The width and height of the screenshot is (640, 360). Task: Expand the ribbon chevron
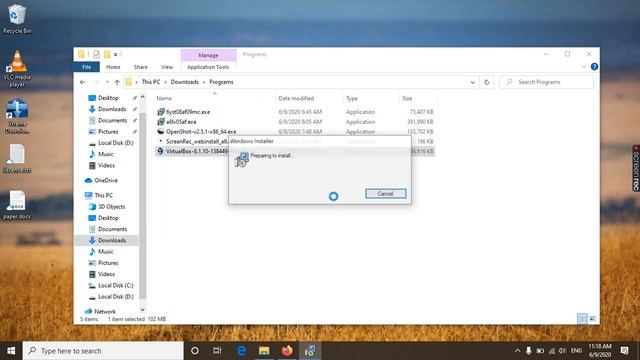pos(584,67)
